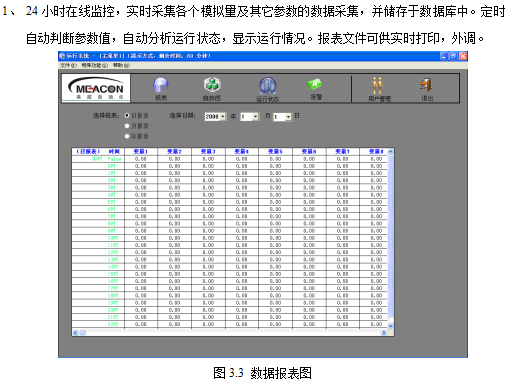Select the 月报表 monthly report radio button

click(127, 126)
